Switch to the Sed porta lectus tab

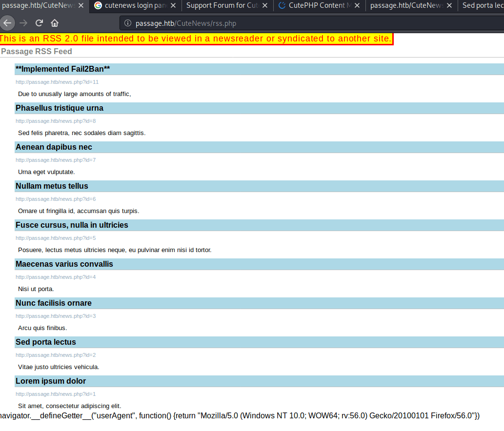coord(481,5)
